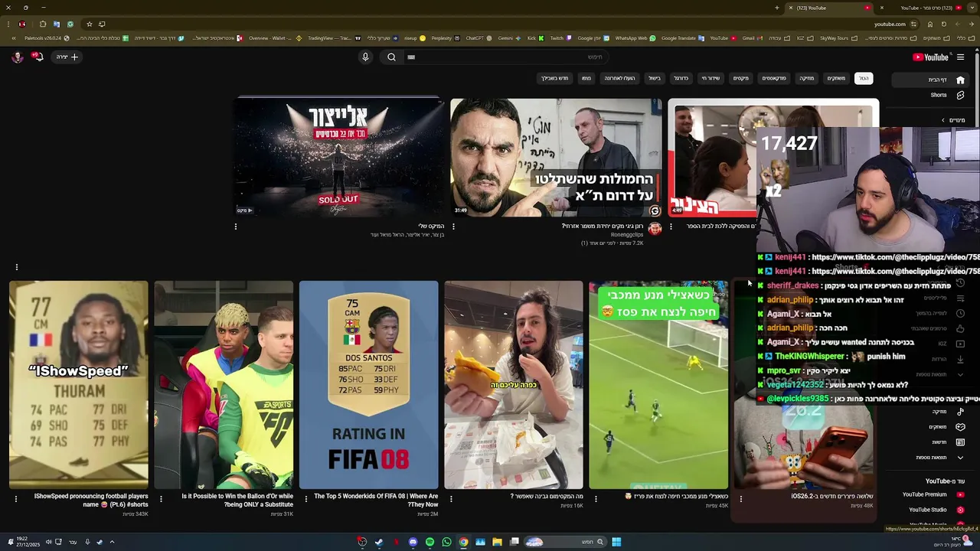Open the Dos Santos FIFA 08 short thumbnail
This screenshot has height=551, width=980.
(x=368, y=385)
